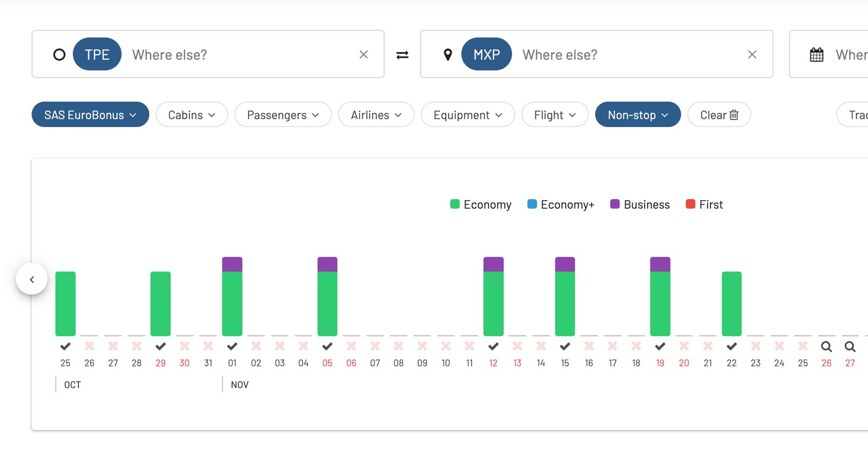Toggle Business series in chart legend
Viewport: 868px width, 464px height.
[640, 205]
